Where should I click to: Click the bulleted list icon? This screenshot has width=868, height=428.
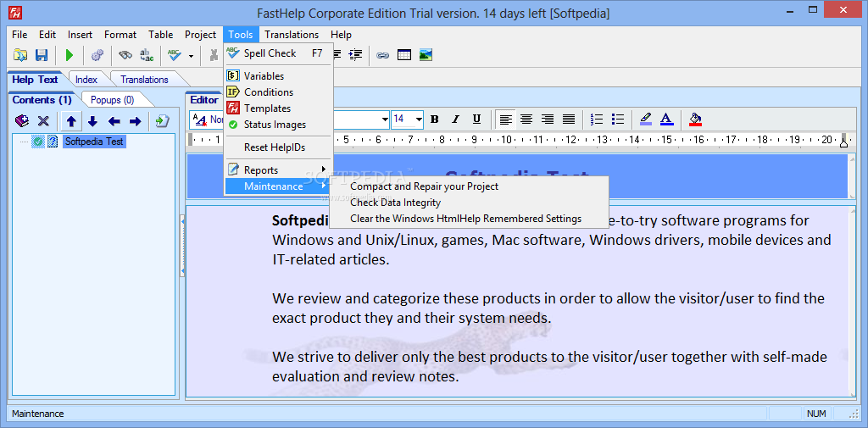click(x=618, y=119)
